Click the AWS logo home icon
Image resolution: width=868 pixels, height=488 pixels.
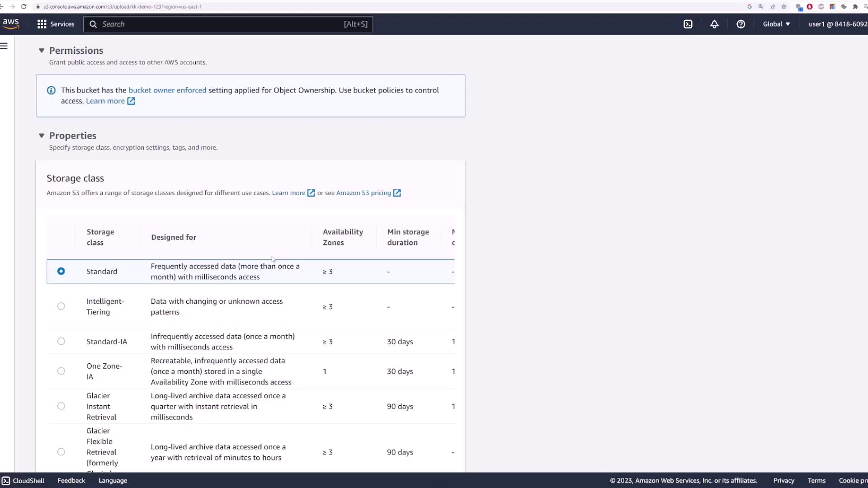point(11,23)
